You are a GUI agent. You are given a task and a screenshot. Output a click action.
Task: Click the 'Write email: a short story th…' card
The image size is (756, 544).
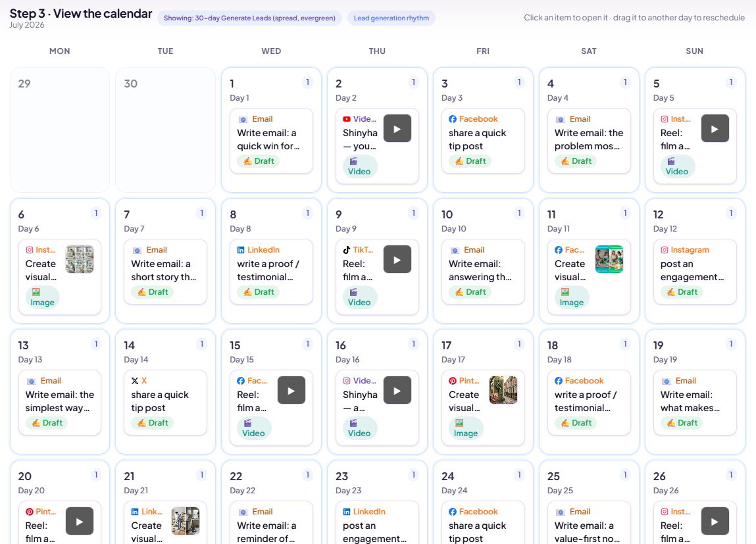165,272
